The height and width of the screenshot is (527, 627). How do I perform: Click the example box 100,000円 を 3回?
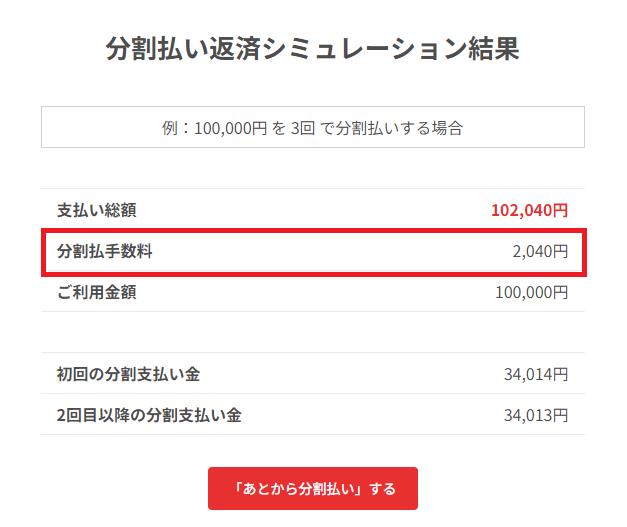click(x=313, y=127)
